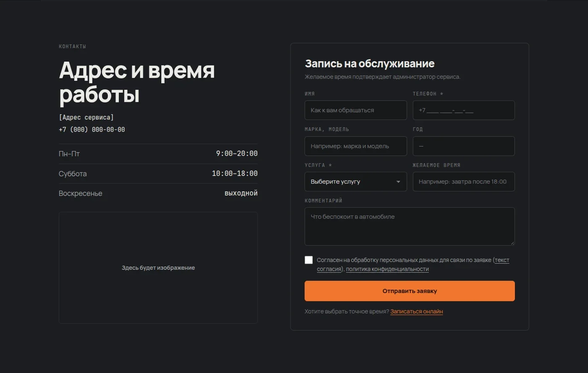Viewport: 588px width, 373px height.
Task: Click the 9:00–20:00 weekday hours
Action: (x=237, y=154)
